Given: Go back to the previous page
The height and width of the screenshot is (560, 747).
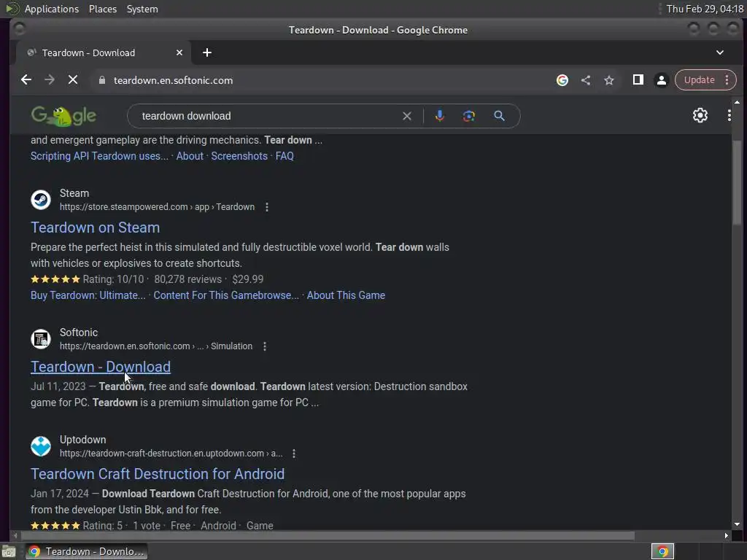Looking at the screenshot, I should (x=26, y=80).
